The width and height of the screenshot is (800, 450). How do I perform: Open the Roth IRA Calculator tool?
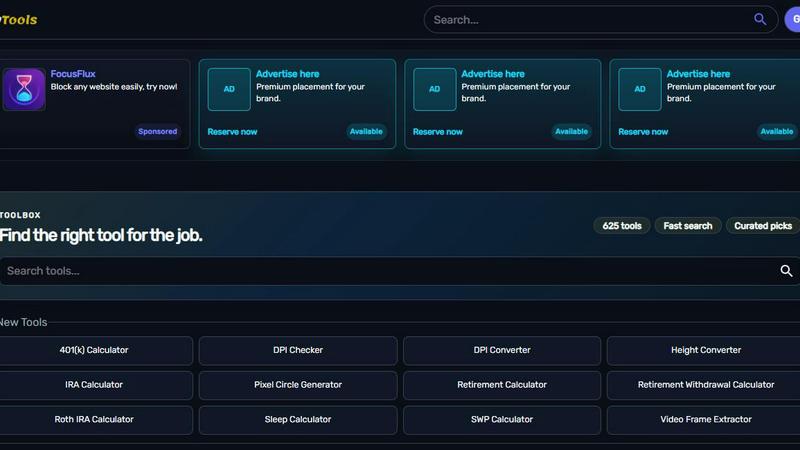[x=94, y=420]
